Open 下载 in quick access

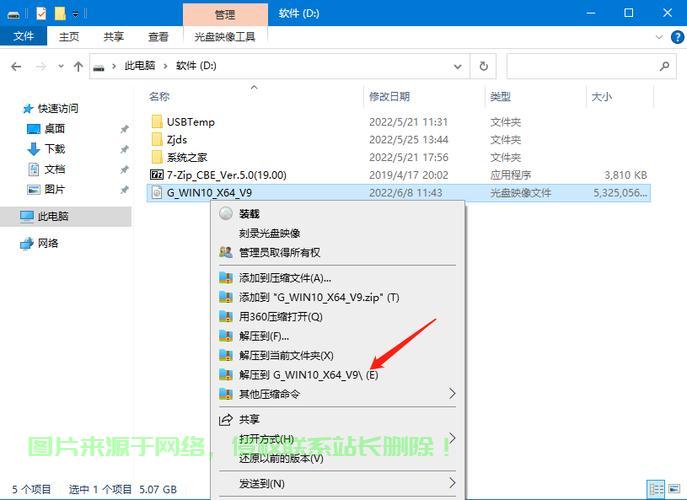54,149
